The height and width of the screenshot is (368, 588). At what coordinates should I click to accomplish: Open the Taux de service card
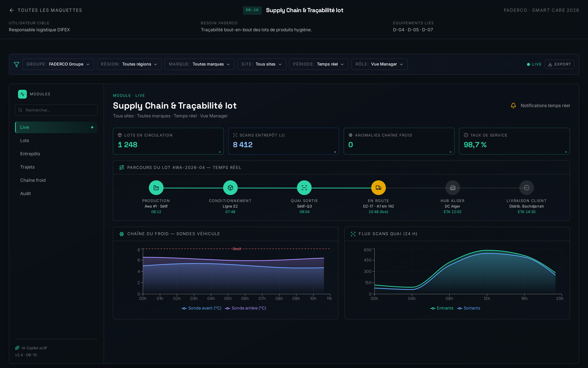(514, 141)
